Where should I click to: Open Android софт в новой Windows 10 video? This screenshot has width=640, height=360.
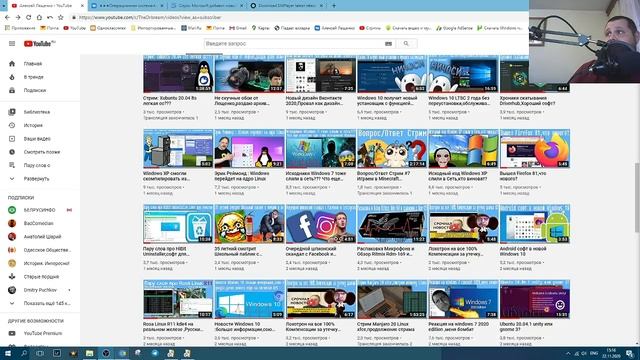535,224
